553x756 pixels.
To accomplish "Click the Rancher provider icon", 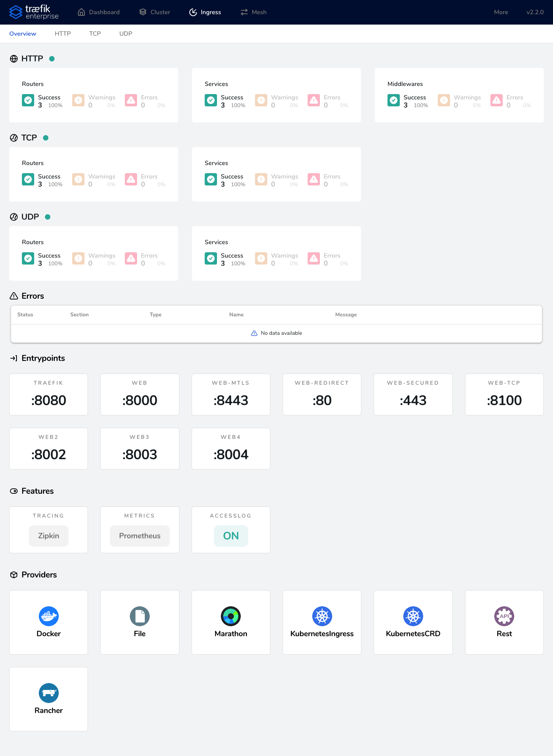I will point(48,693).
